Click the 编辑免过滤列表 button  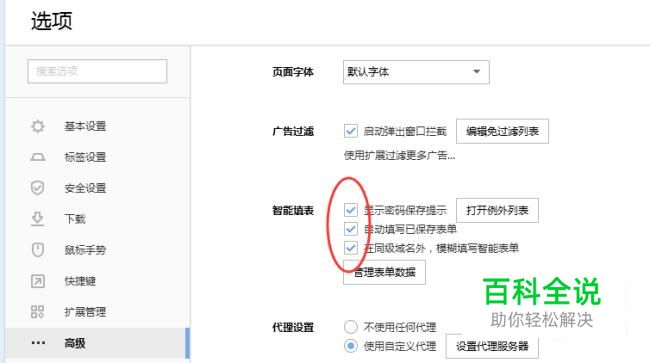502,131
